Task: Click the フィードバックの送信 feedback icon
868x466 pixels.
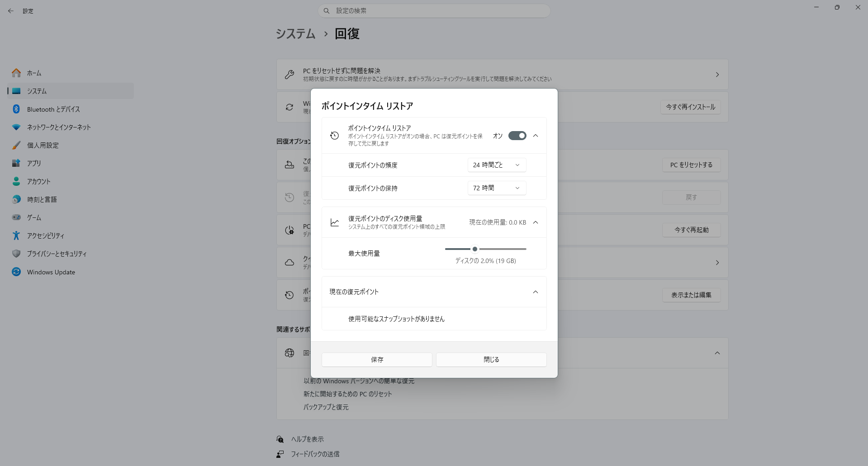Action: pyautogui.click(x=280, y=454)
